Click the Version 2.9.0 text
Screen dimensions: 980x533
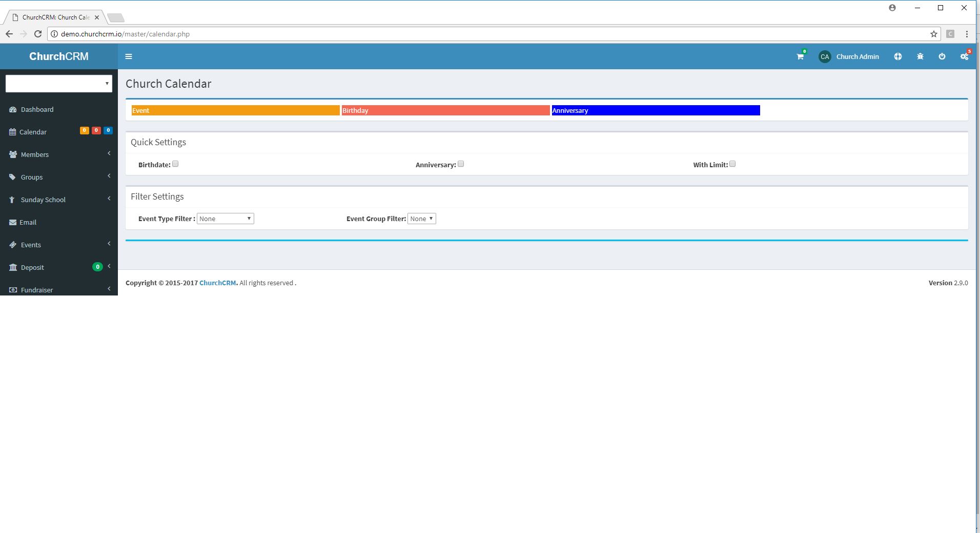948,283
